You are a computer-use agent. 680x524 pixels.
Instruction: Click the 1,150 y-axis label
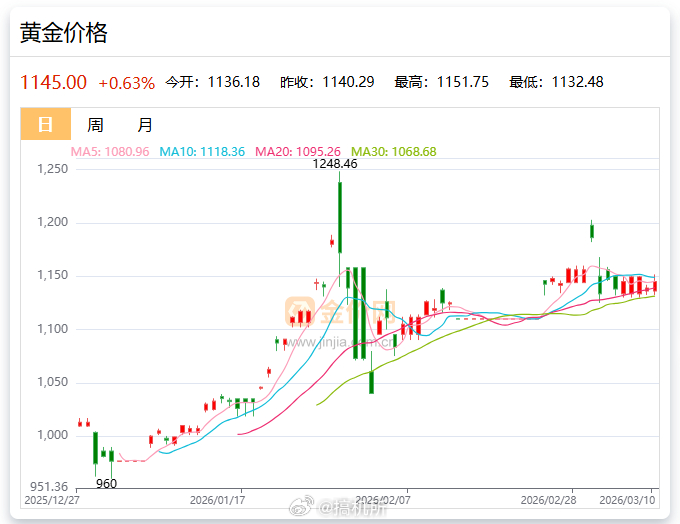[53, 275]
